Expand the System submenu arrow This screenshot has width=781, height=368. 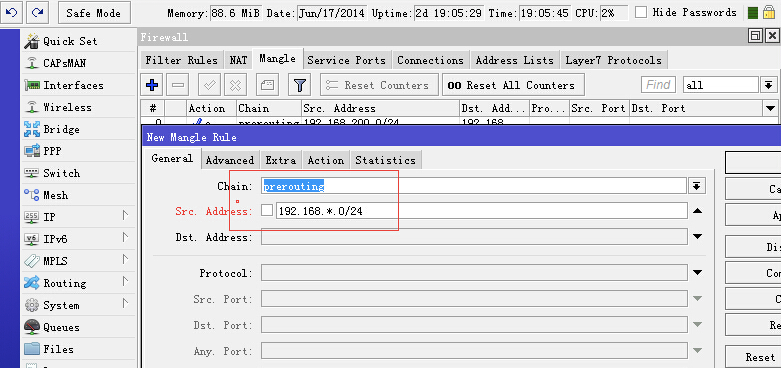pos(125,303)
